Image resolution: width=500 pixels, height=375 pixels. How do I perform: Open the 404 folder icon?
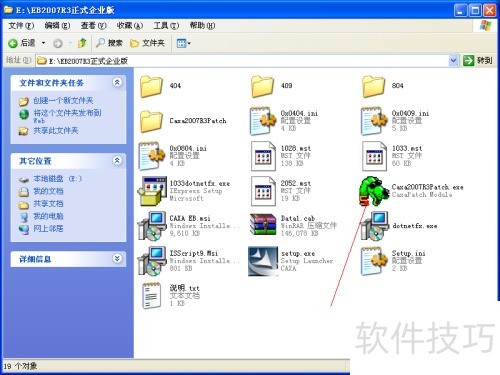(151, 86)
